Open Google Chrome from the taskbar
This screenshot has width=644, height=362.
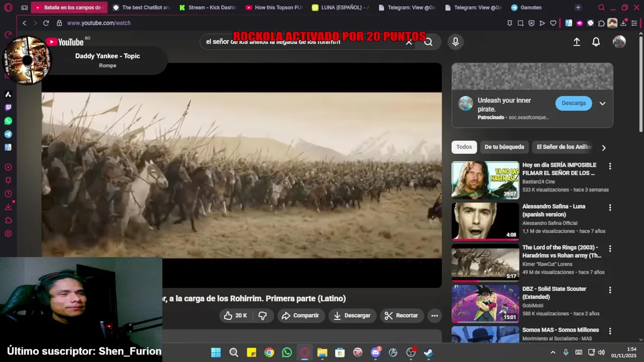click(x=269, y=352)
